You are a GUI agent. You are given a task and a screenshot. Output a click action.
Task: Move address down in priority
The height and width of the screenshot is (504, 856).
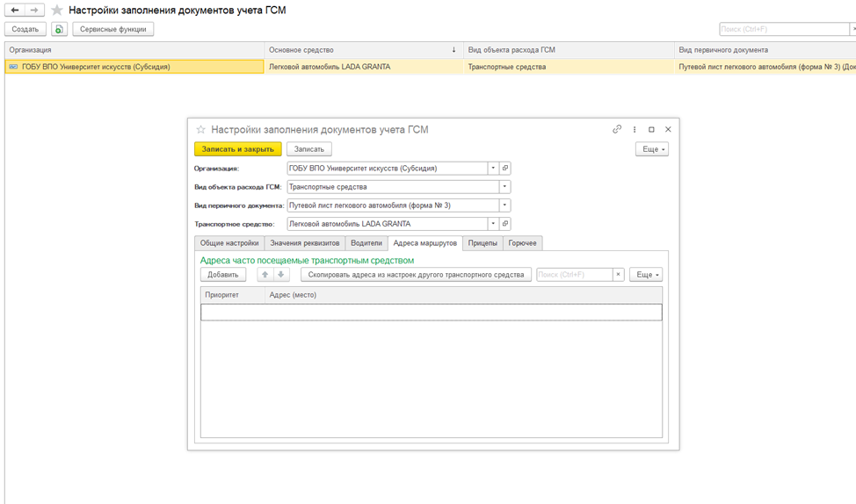pyautogui.click(x=280, y=274)
